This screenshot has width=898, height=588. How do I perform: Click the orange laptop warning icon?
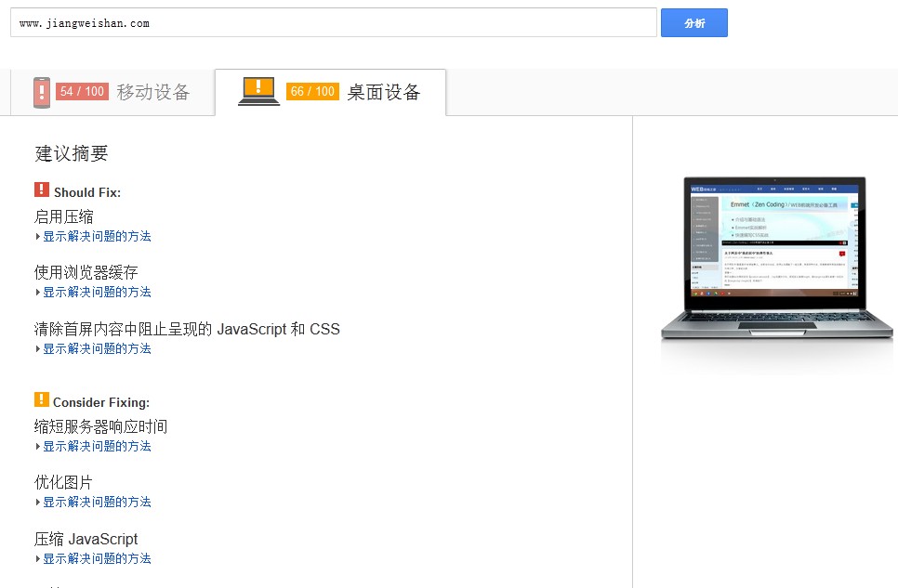click(258, 92)
